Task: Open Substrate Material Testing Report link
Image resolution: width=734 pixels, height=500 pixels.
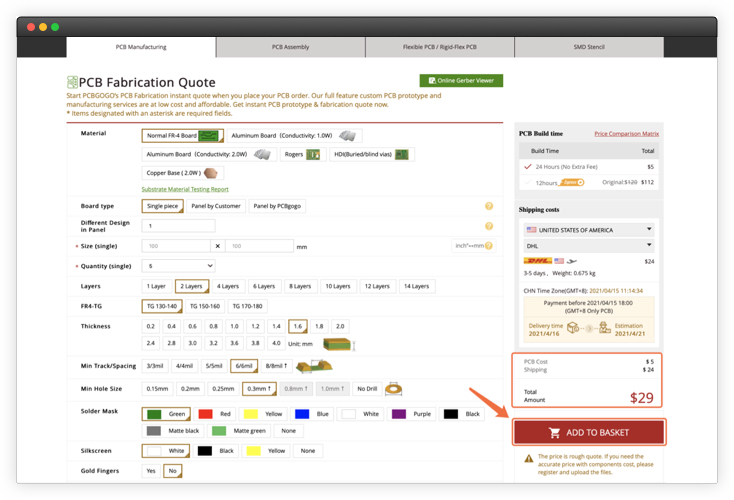Action: 185,189
